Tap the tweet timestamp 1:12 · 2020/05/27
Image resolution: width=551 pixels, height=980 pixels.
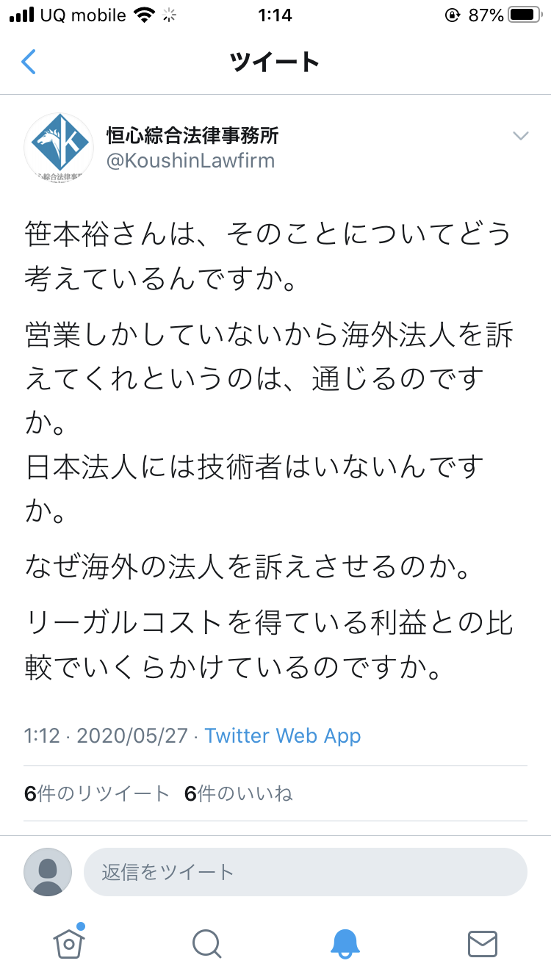tap(106, 735)
